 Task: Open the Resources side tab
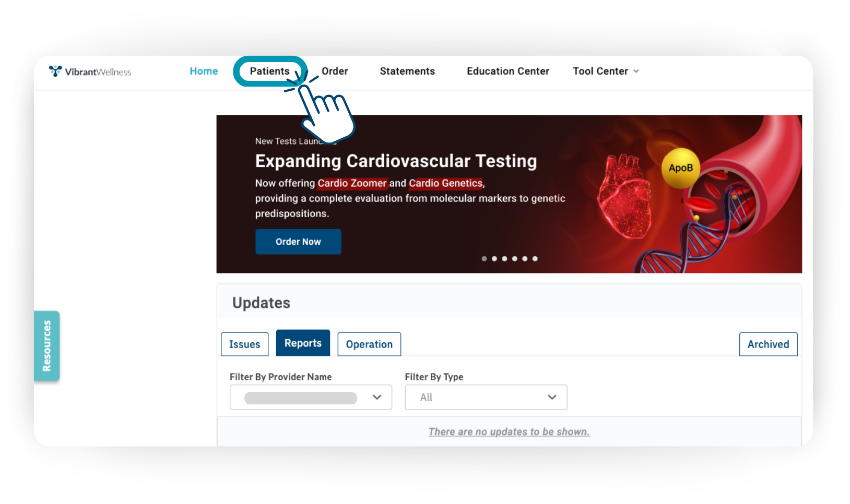47,346
